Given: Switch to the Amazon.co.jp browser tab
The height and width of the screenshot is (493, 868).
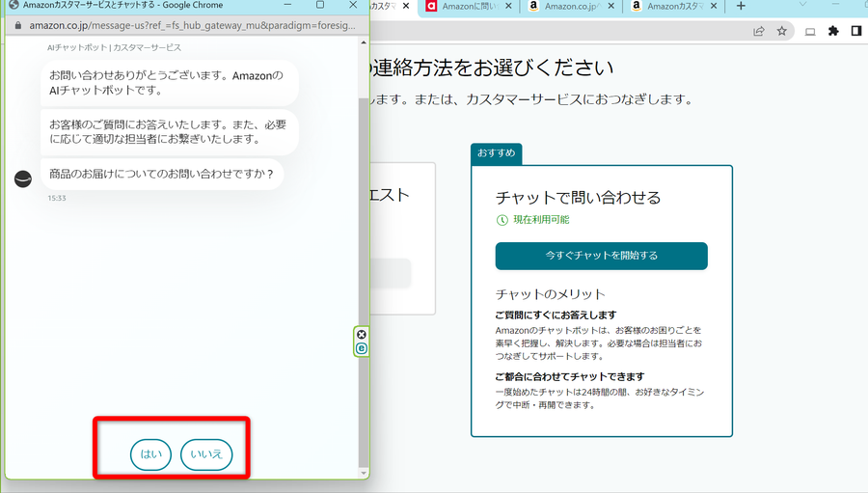Looking at the screenshot, I should (x=570, y=6).
